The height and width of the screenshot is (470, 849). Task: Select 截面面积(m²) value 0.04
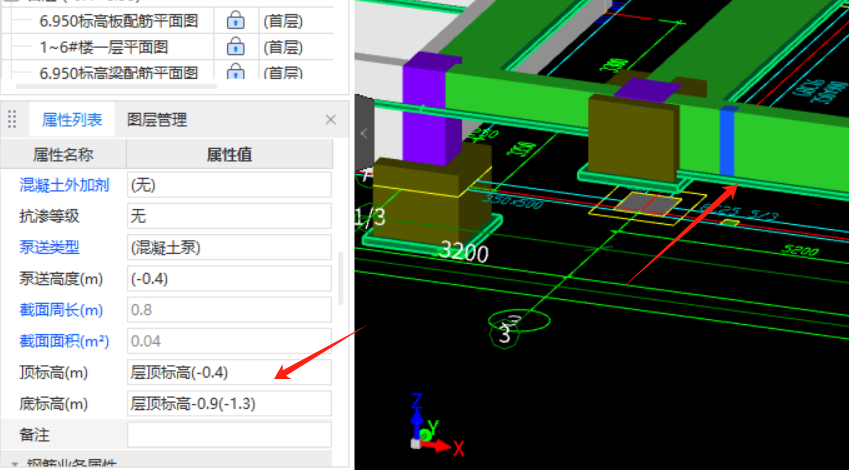229,341
